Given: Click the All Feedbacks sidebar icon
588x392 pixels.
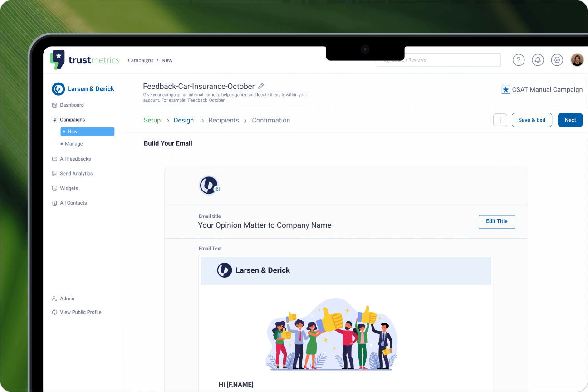Looking at the screenshot, I should (x=54, y=159).
